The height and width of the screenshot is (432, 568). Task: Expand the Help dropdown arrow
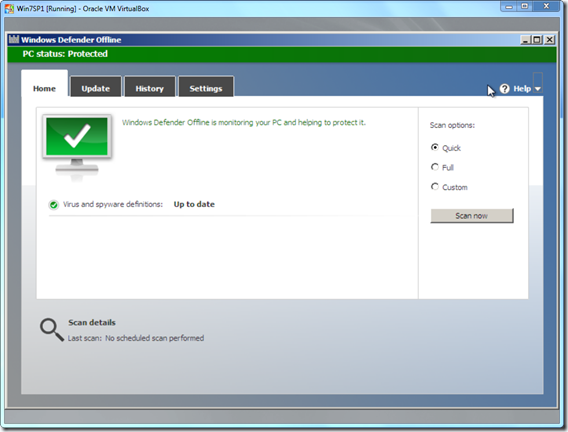[538, 89]
